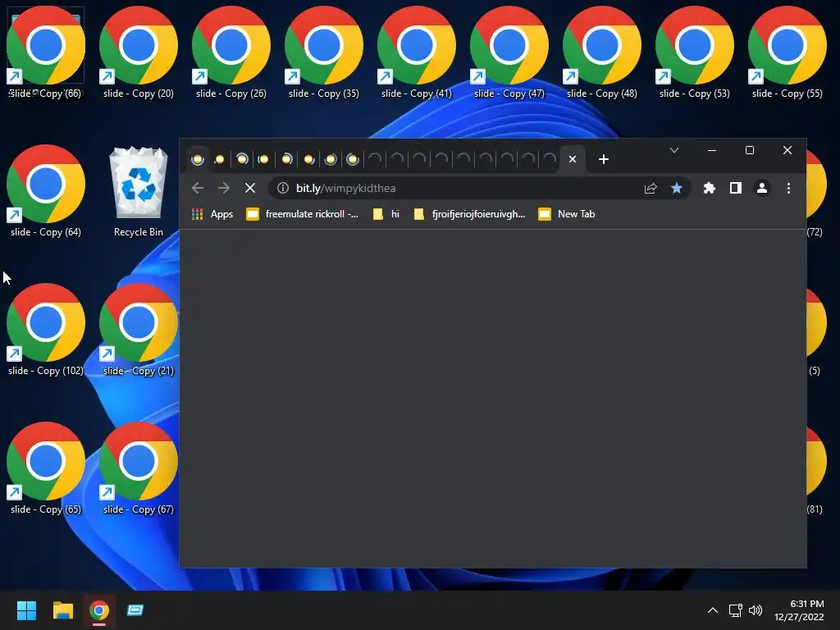
Task: Open clock showing 6:31 PM
Action: pos(799,610)
